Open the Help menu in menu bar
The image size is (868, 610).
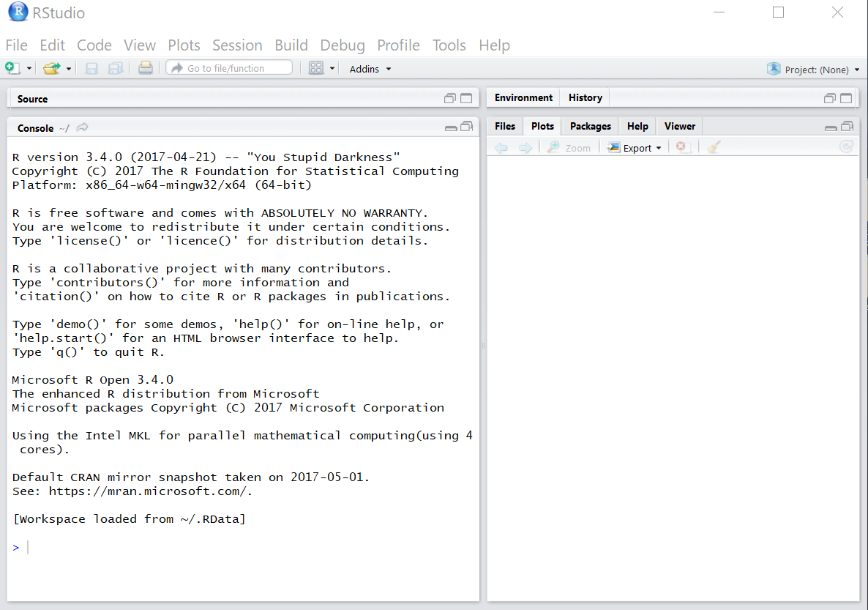pyautogui.click(x=494, y=45)
